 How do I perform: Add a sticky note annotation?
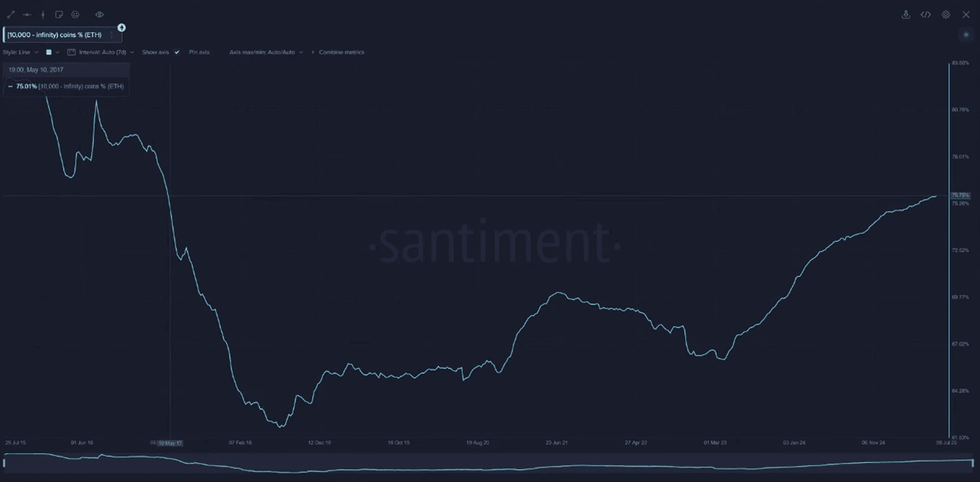59,15
